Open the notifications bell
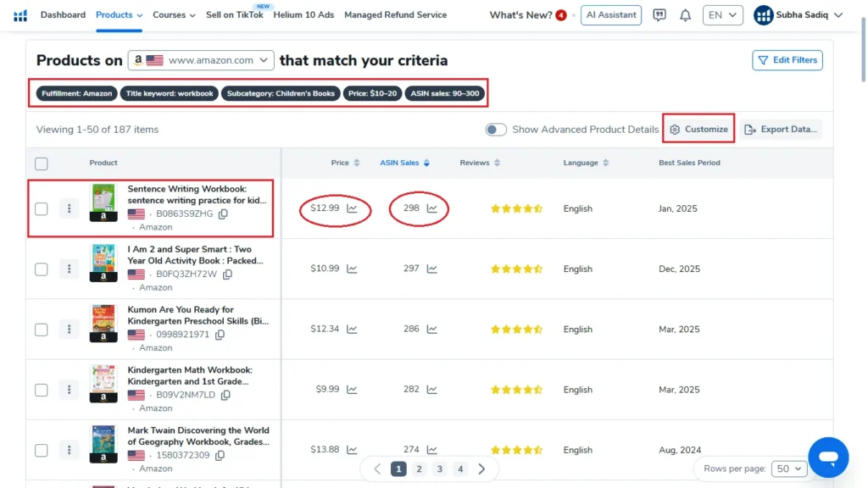 686,14
